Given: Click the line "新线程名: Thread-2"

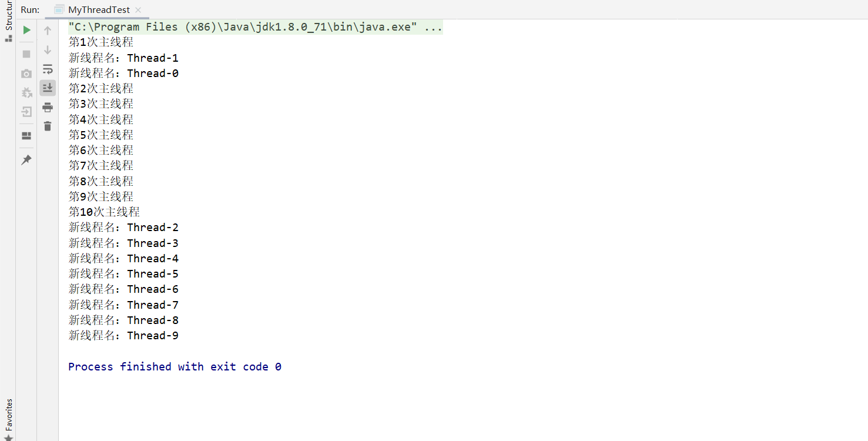Looking at the screenshot, I should [123, 228].
